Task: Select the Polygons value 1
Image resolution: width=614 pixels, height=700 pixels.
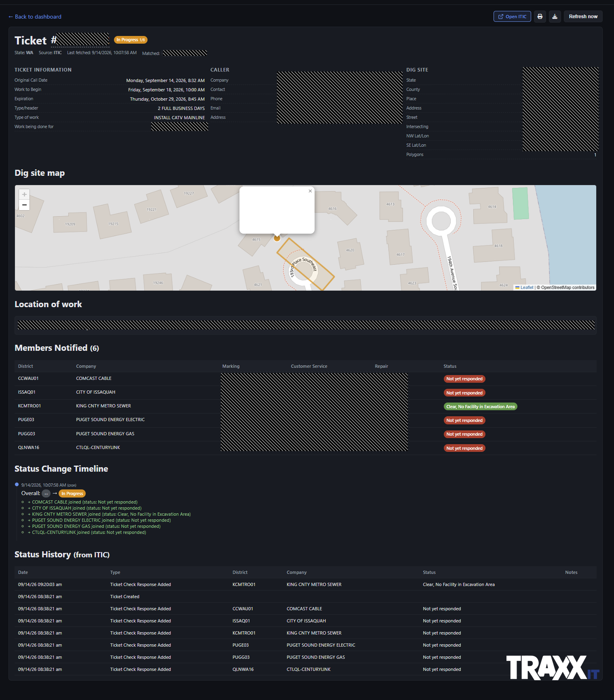Action: (x=595, y=155)
